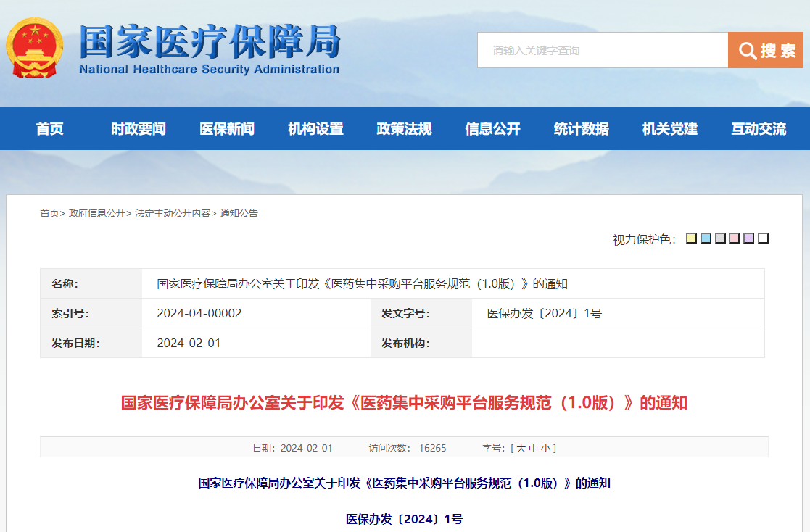Go to 信息公开 in navigation bar
This screenshot has width=810, height=532.
click(x=492, y=129)
